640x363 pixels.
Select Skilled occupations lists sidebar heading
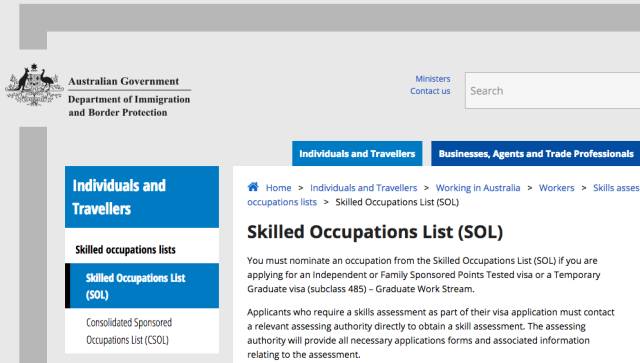125,249
